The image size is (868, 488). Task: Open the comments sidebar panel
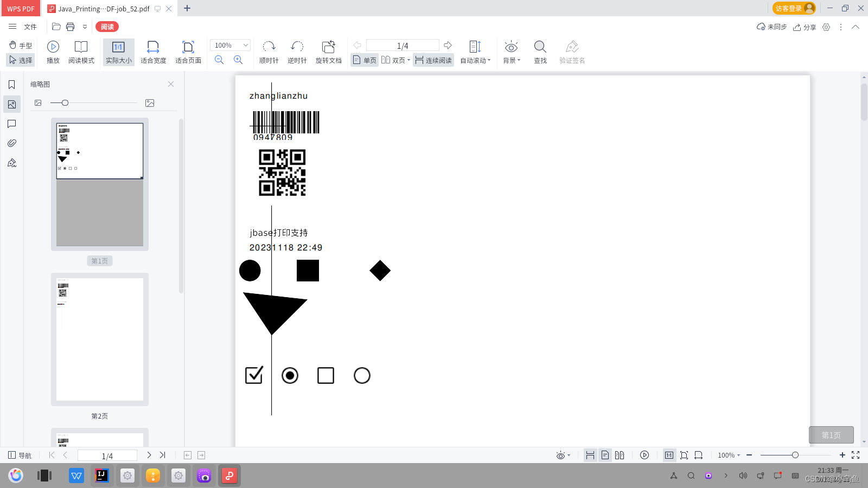coord(11,124)
